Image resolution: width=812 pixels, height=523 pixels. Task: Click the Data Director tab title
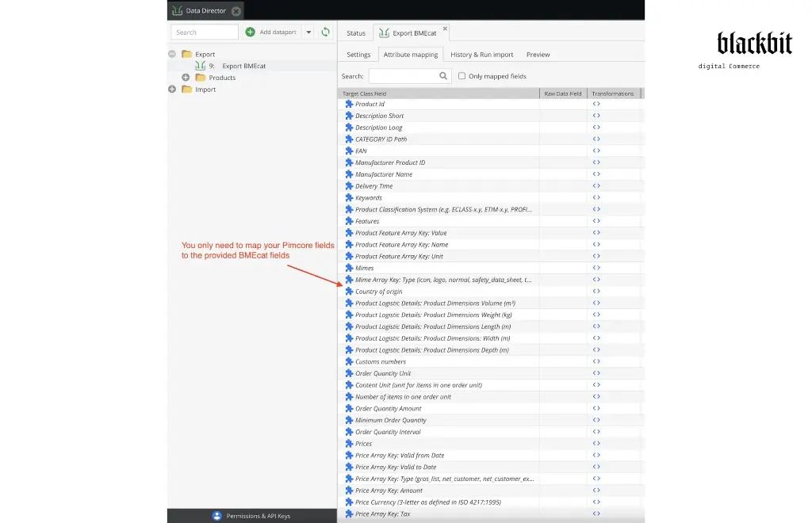point(205,11)
